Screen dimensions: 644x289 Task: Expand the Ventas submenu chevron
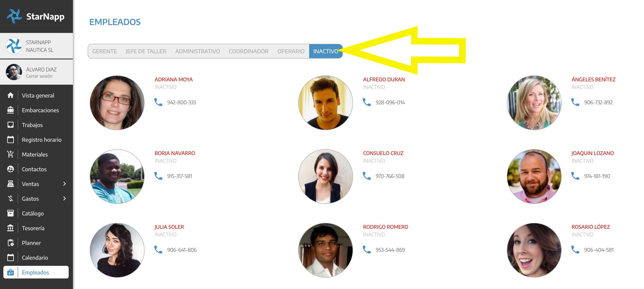[64, 184]
